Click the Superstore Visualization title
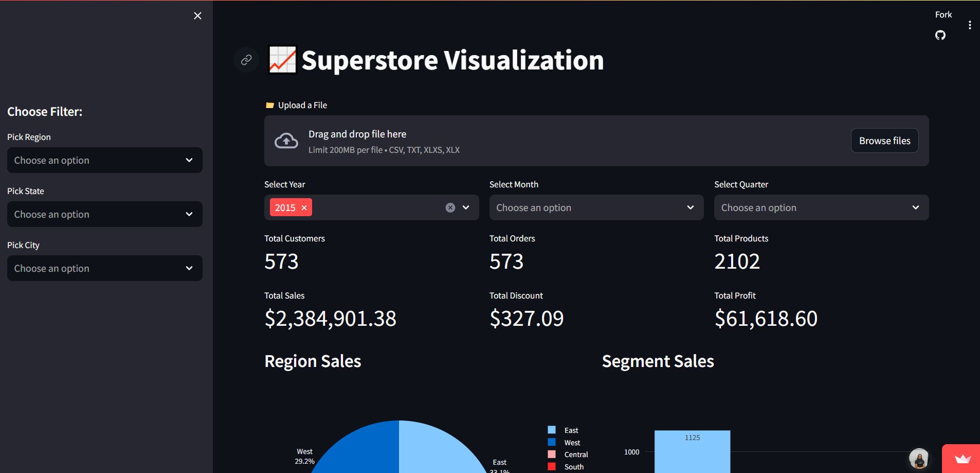Viewport: 980px width, 473px height. (x=452, y=60)
